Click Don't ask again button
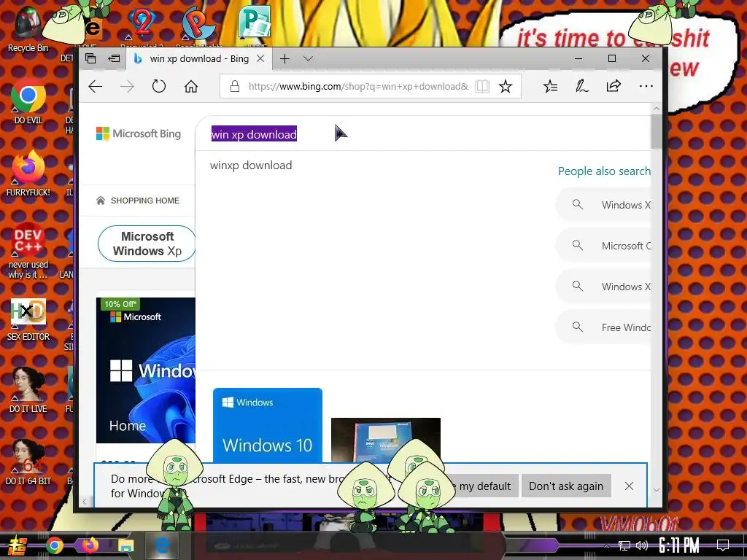The width and height of the screenshot is (747, 560). [566, 486]
